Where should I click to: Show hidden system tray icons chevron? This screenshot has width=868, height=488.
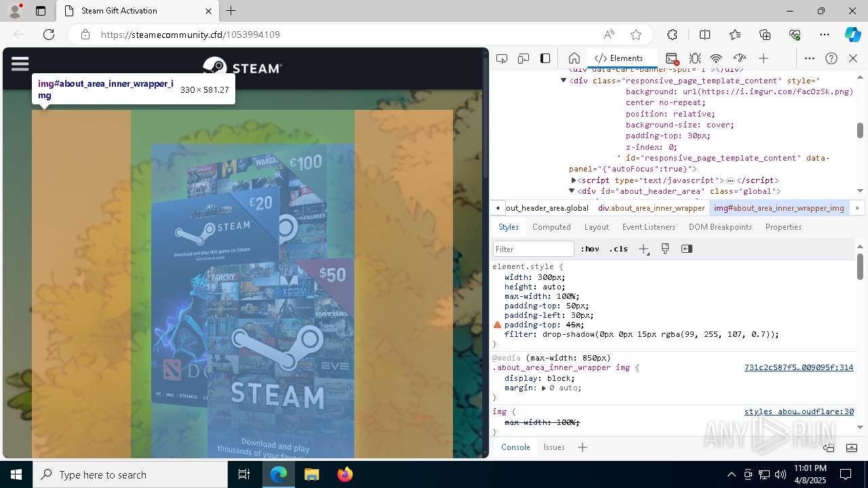pyautogui.click(x=731, y=474)
